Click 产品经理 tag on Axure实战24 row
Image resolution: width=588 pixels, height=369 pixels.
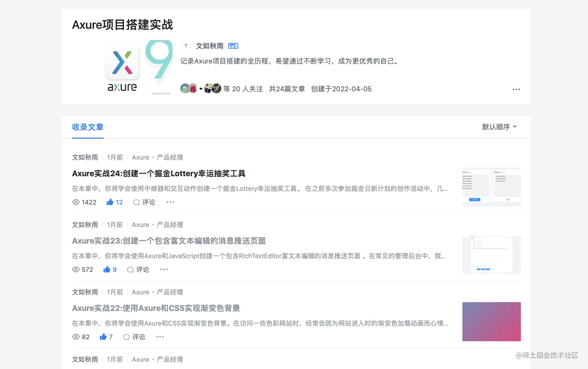pos(170,157)
